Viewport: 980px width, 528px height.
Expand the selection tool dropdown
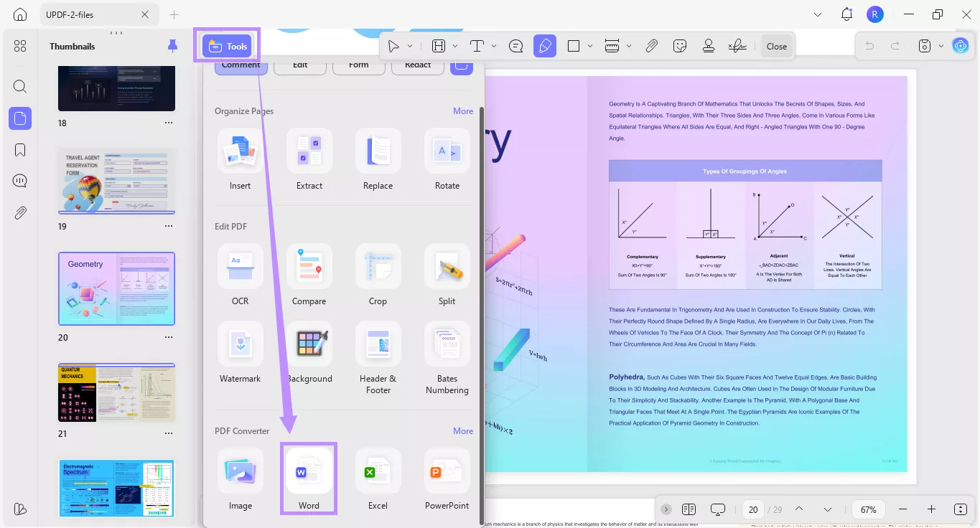point(410,45)
